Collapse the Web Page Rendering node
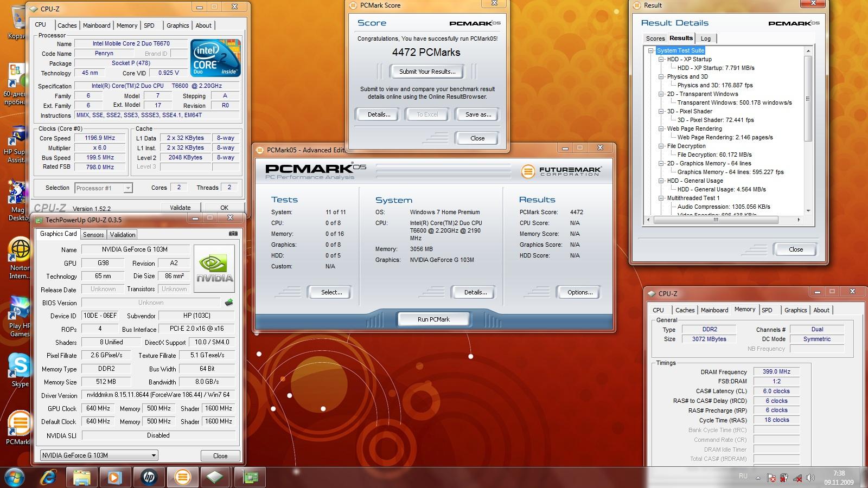The width and height of the screenshot is (868, 488). pyautogui.click(x=661, y=129)
